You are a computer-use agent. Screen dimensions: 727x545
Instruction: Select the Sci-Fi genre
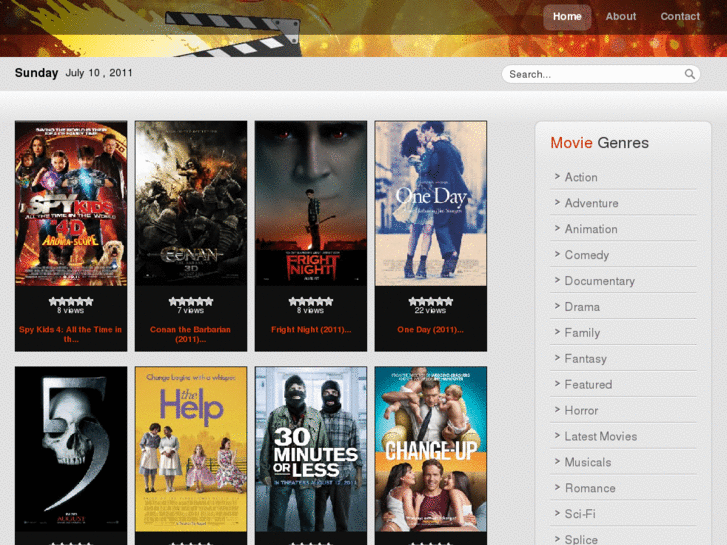(580, 514)
